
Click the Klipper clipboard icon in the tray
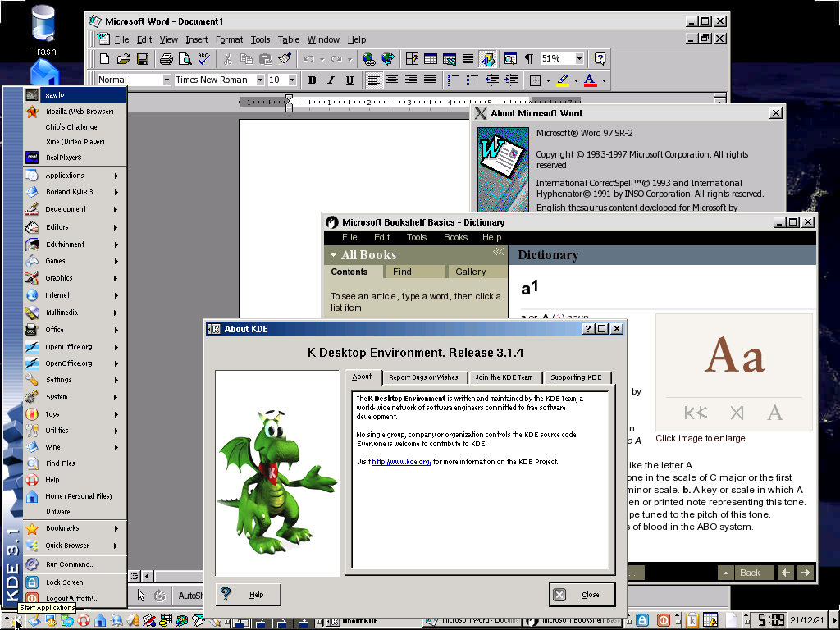tap(692, 620)
